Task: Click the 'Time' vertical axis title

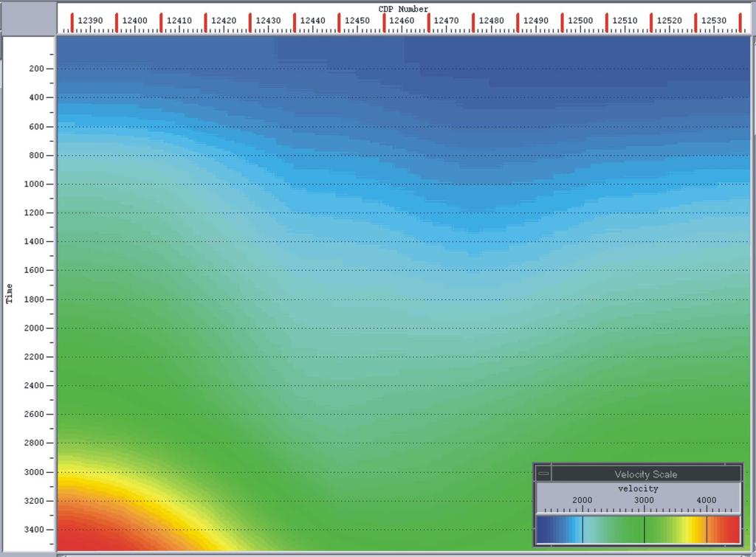Action: [9, 294]
